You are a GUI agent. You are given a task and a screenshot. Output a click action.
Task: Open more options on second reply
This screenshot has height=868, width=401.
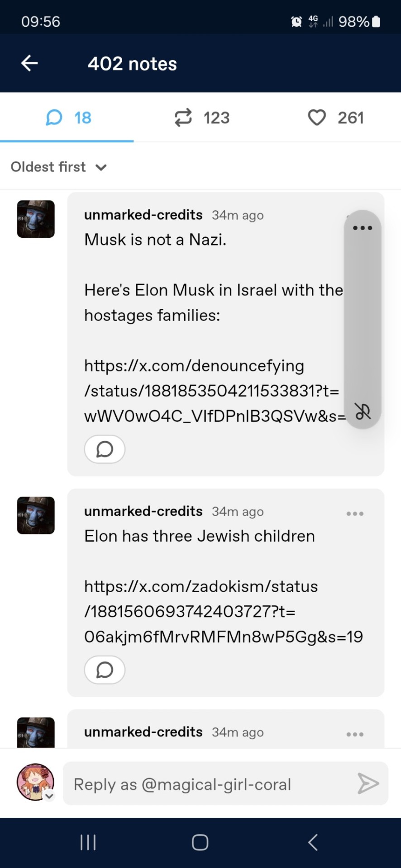355,514
